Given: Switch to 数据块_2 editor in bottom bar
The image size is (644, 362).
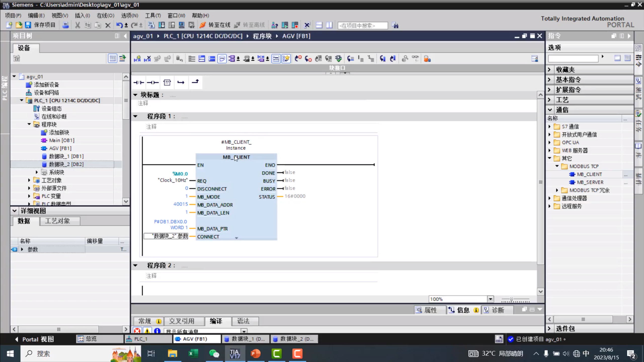Looking at the screenshot, I should click(294, 339).
